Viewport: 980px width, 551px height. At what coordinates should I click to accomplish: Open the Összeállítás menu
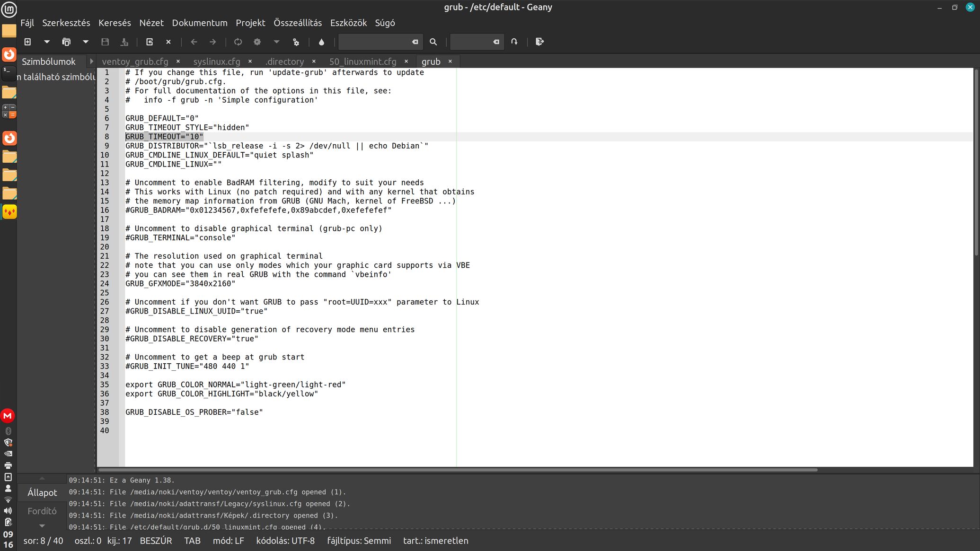298,23
